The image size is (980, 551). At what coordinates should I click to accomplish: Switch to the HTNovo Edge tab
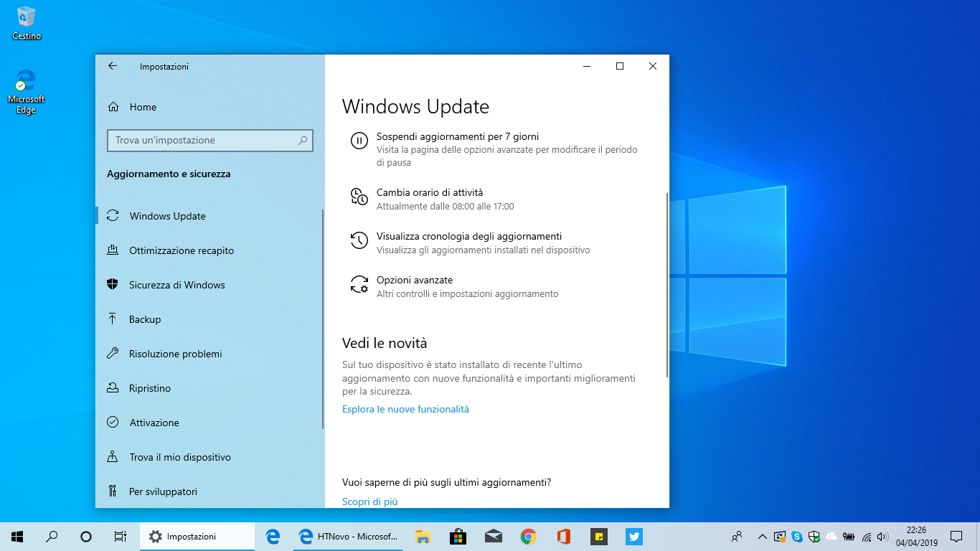(348, 536)
